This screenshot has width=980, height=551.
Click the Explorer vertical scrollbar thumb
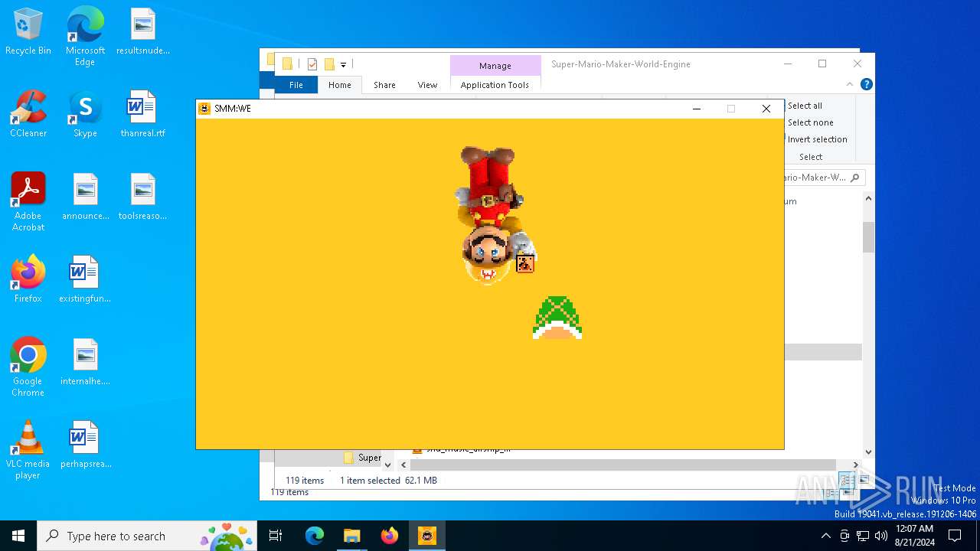(x=868, y=237)
